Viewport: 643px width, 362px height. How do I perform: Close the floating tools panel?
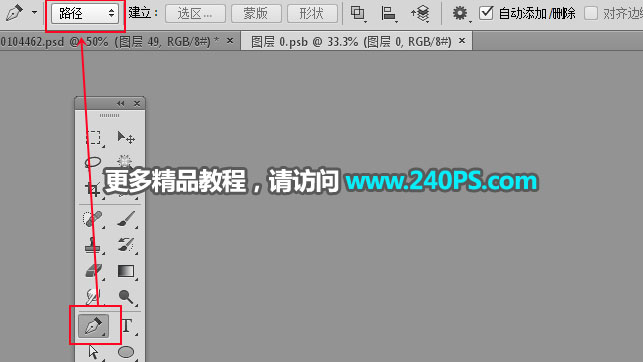pyautogui.click(x=137, y=104)
